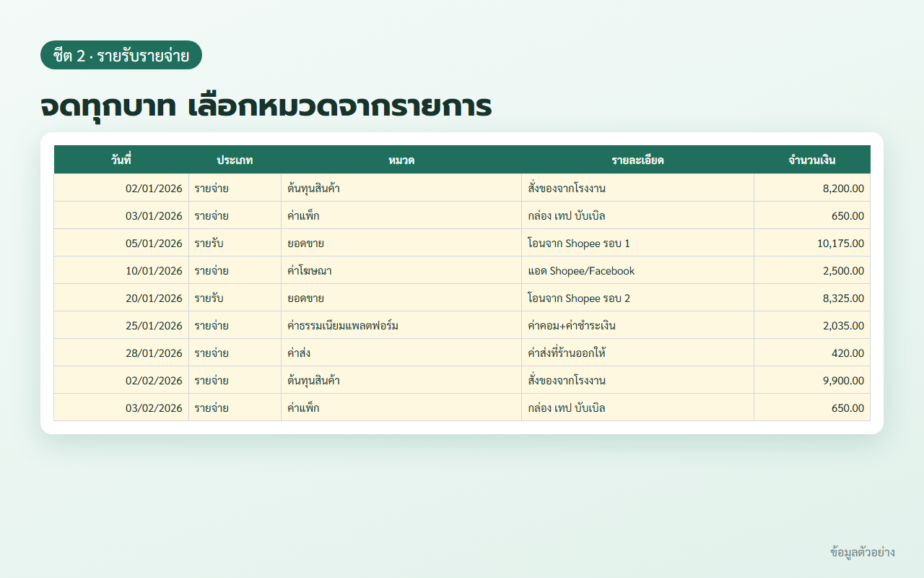This screenshot has width=924, height=578.
Task: Select the detail โอนจาก Shopee รอบ 2
Action: tap(637, 298)
